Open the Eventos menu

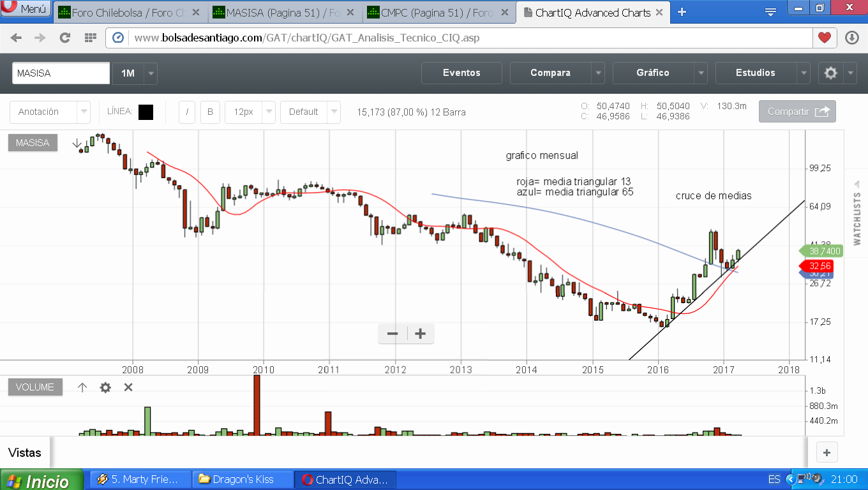(x=461, y=73)
